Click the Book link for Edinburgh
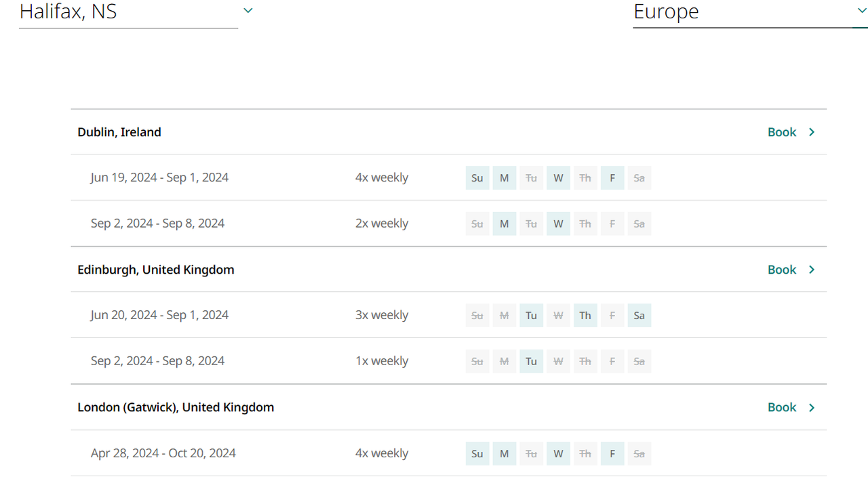Image resolution: width=868 pixels, height=502 pixels. (781, 270)
